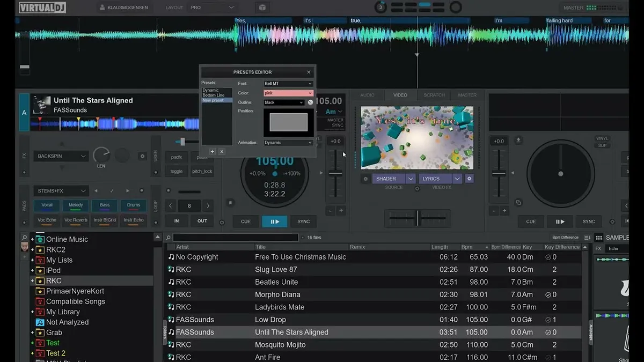
Task: Open the VIDEO FX settings gear next to LYRICS
Action: [x=469, y=178]
